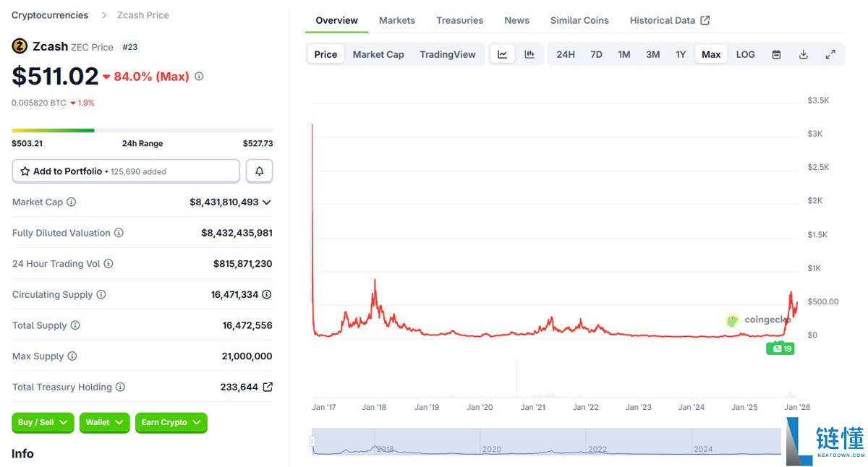The width and height of the screenshot is (868, 467).
Task: Expand the chart to fullscreen
Action: pyautogui.click(x=830, y=54)
